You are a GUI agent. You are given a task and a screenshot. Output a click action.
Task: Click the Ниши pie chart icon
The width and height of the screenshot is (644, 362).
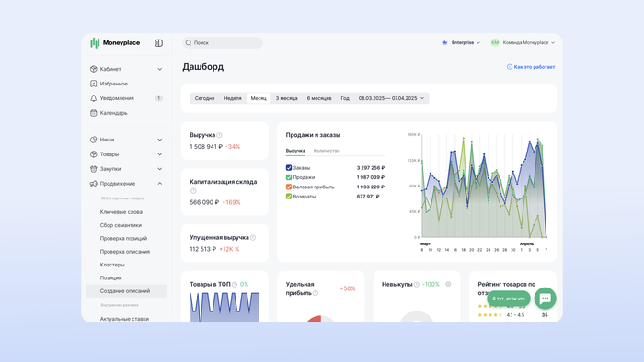[93, 140]
